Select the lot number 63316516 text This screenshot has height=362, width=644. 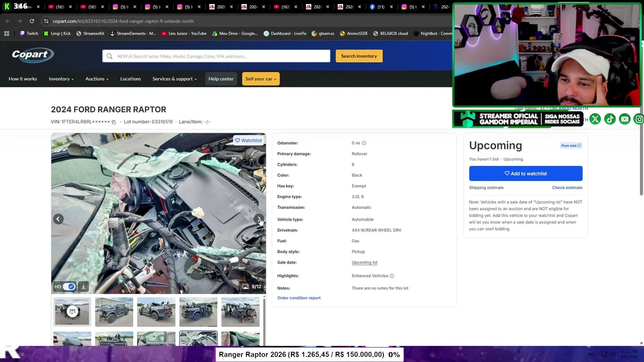click(162, 122)
